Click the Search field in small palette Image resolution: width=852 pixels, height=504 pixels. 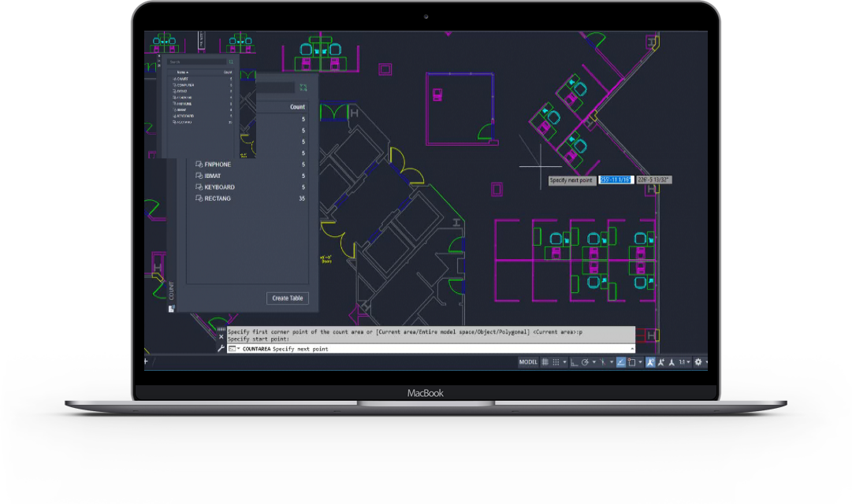[197, 62]
